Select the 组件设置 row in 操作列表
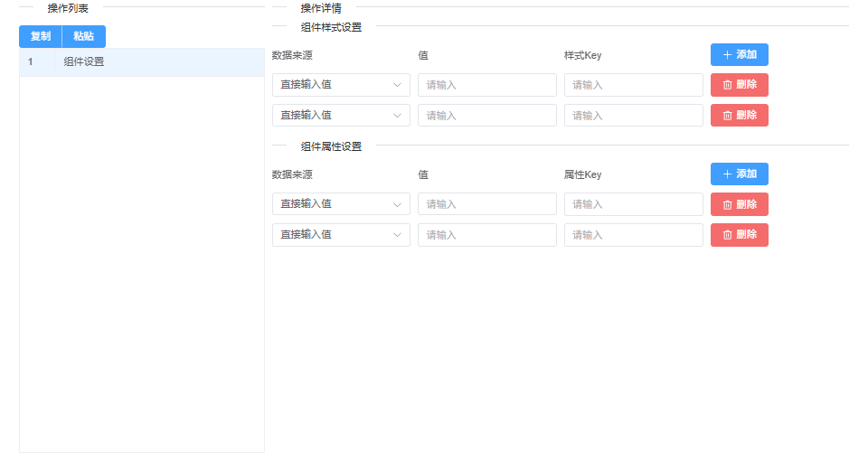Screen dimensions: 868x470 tap(142, 62)
